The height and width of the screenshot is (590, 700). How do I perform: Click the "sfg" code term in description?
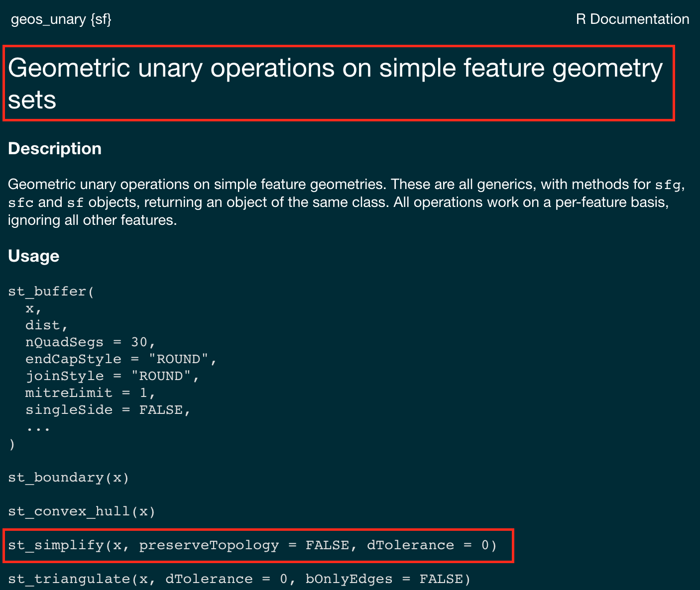pyautogui.click(x=668, y=185)
